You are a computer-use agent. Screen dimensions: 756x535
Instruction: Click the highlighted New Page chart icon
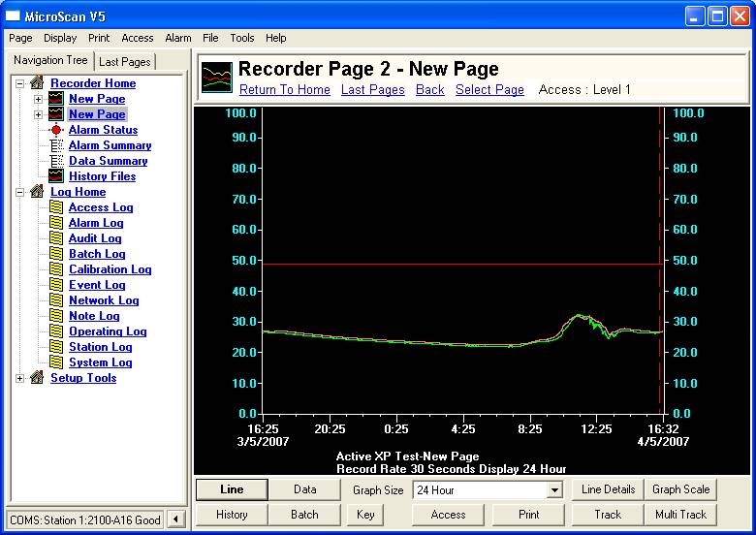[x=56, y=114]
